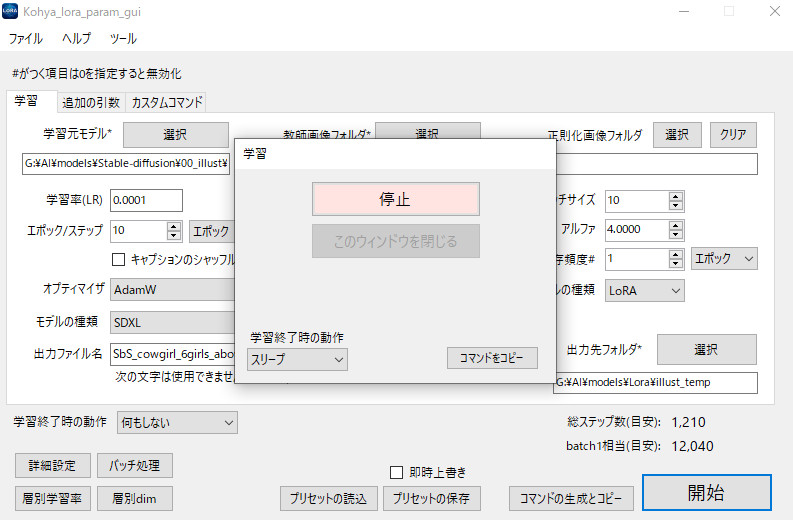Switch to the 追加の引数 tab
This screenshot has height=520, width=793.
pyautogui.click(x=91, y=102)
